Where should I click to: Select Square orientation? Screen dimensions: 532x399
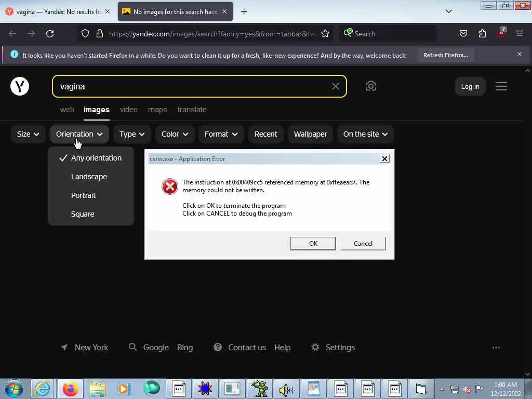pos(91,214)
